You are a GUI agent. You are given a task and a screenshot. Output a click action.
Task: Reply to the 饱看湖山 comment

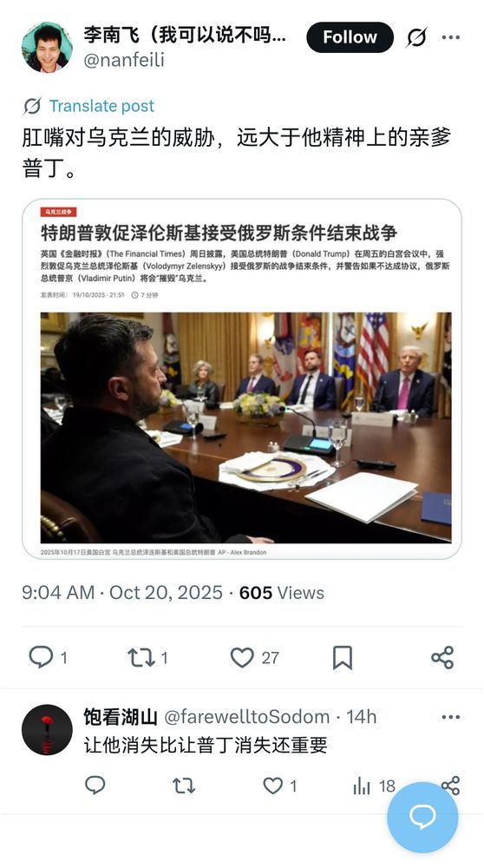coord(95,785)
